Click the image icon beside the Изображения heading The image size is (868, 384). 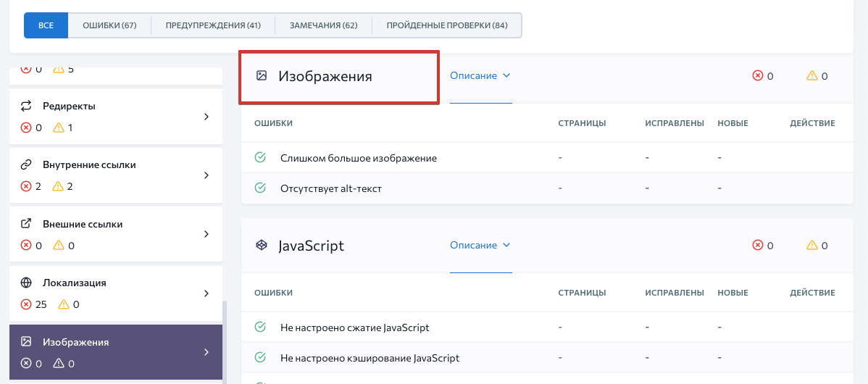click(x=262, y=75)
